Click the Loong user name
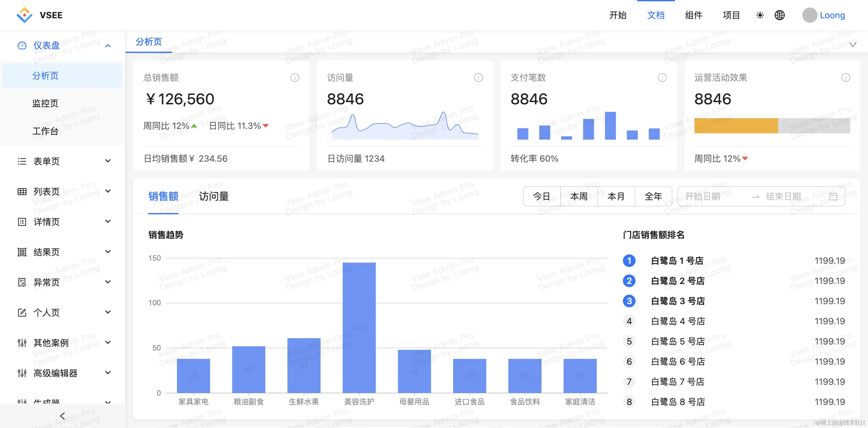868x428 pixels. click(832, 15)
